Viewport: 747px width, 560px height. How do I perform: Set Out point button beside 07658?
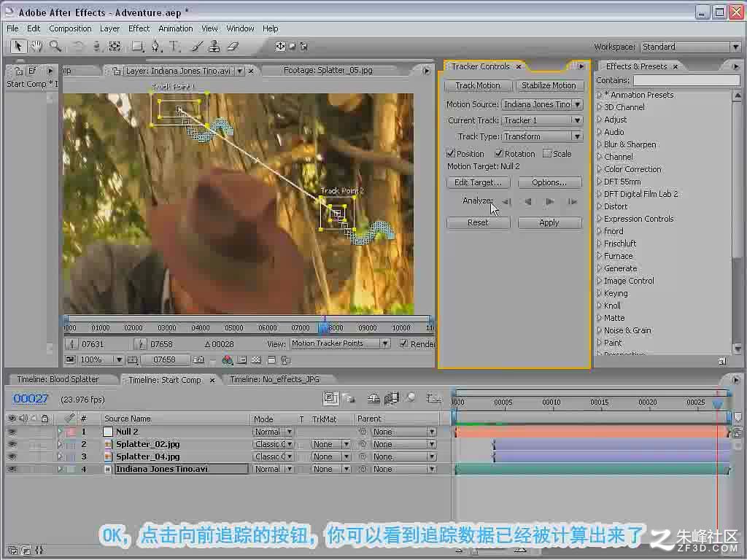140,344
